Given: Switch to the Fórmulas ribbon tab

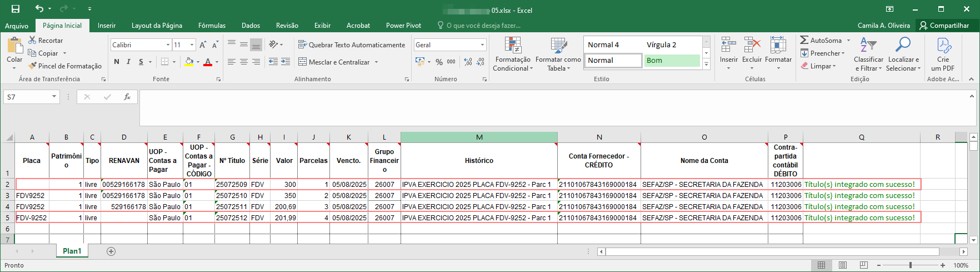Looking at the screenshot, I should click(212, 25).
